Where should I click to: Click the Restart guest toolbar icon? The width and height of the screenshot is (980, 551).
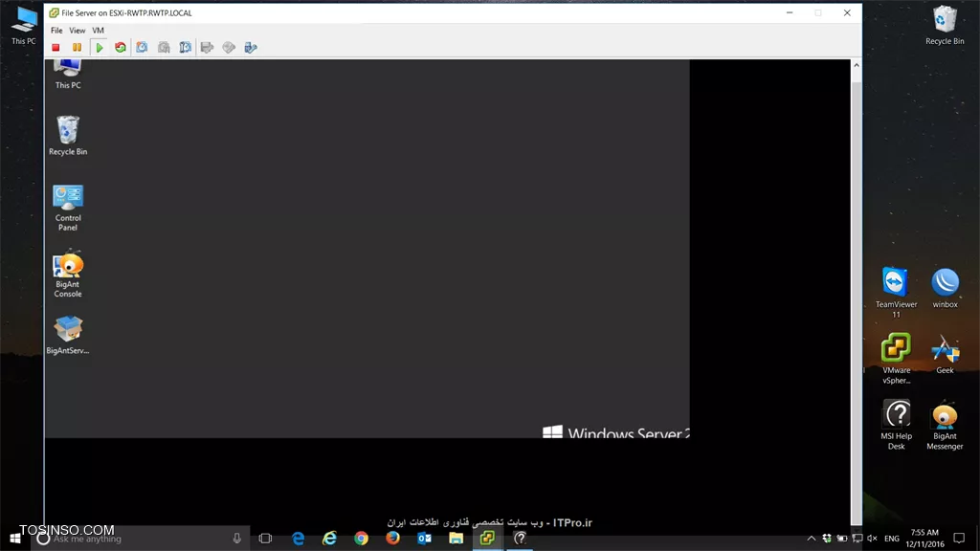tap(120, 48)
